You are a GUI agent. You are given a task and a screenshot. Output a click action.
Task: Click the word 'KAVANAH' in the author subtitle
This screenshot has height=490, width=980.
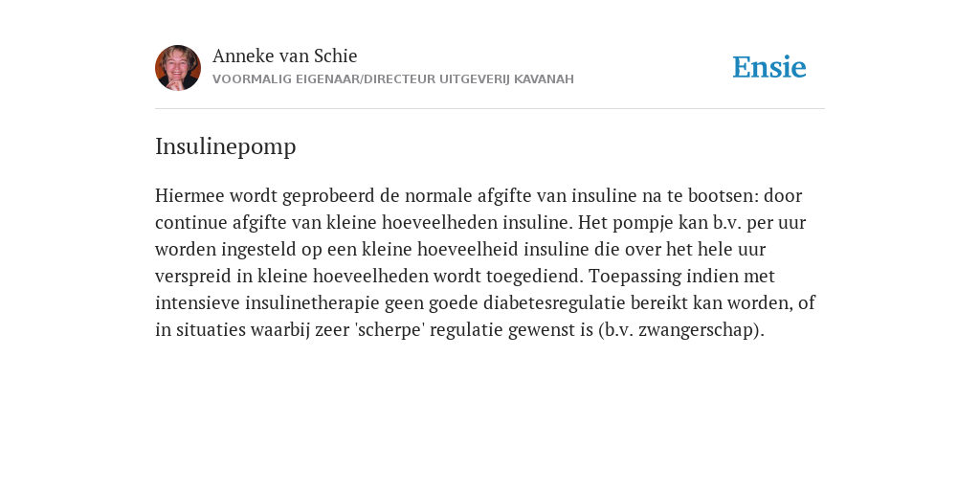[544, 79]
